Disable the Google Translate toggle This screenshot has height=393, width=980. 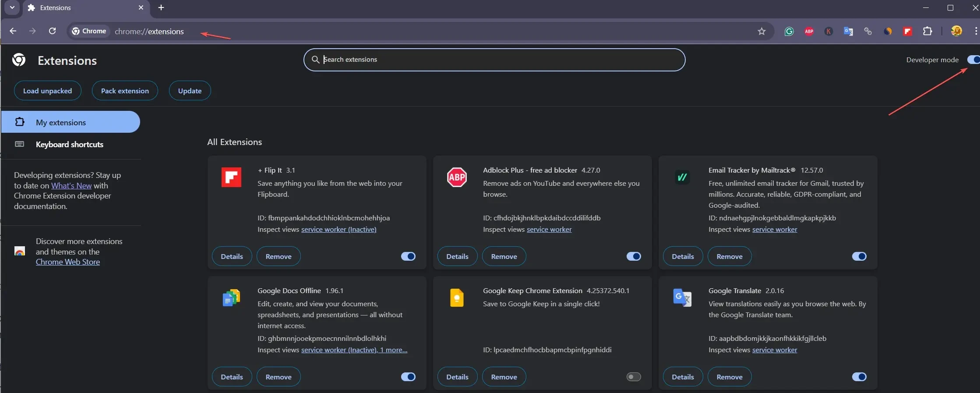point(859,377)
